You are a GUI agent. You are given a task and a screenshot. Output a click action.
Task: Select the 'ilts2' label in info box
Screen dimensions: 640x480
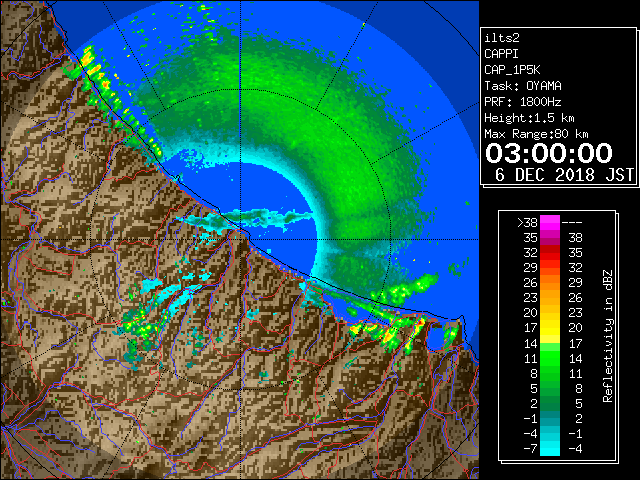(x=502, y=38)
